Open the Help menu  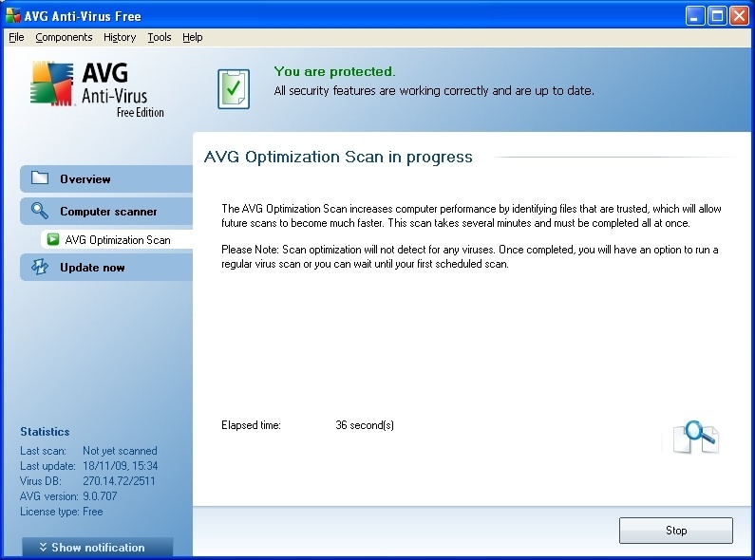coord(192,37)
